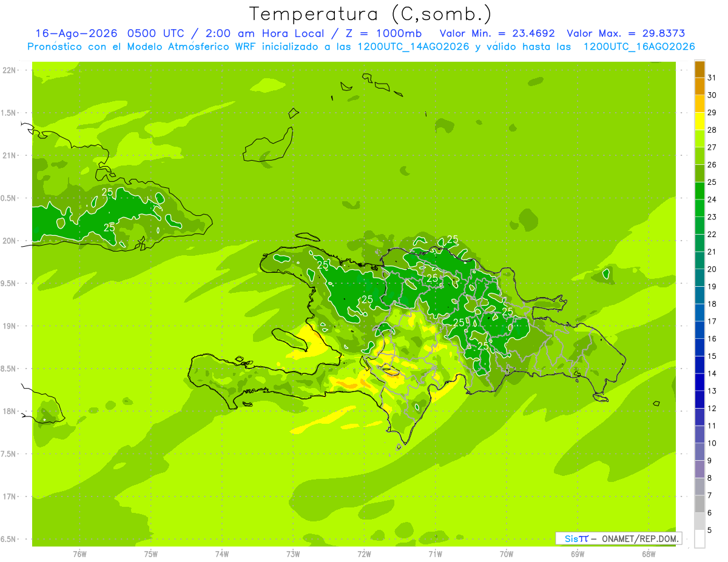This screenshot has height=562, width=728.
Task: Click the colorbar value 26
Action: point(712,164)
